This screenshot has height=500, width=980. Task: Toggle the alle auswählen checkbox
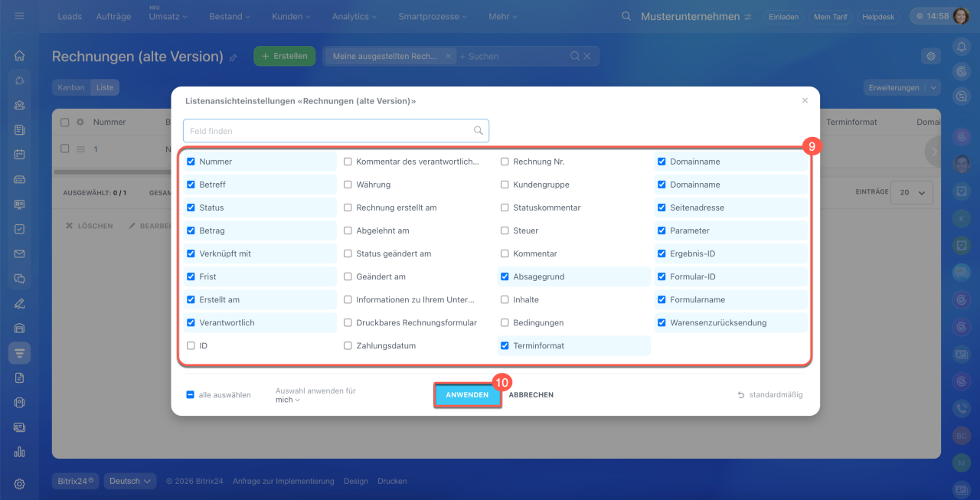coord(191,395)
